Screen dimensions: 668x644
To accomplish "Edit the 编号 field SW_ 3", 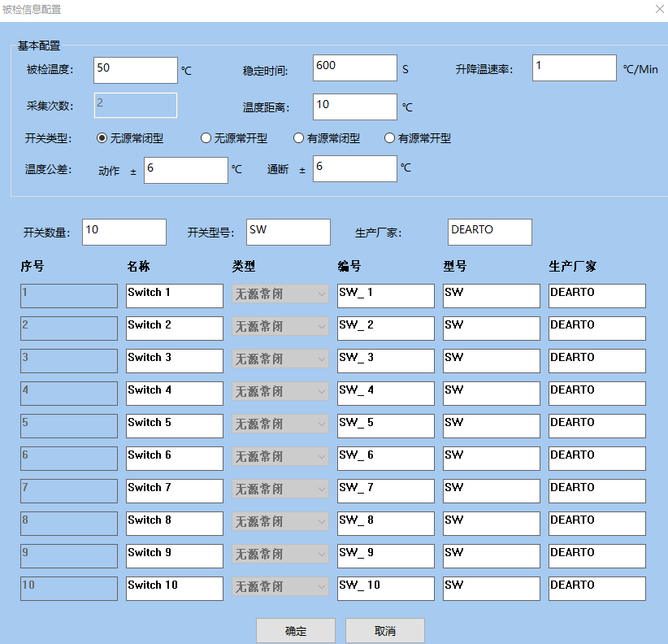I will click(x=386, y=361).
